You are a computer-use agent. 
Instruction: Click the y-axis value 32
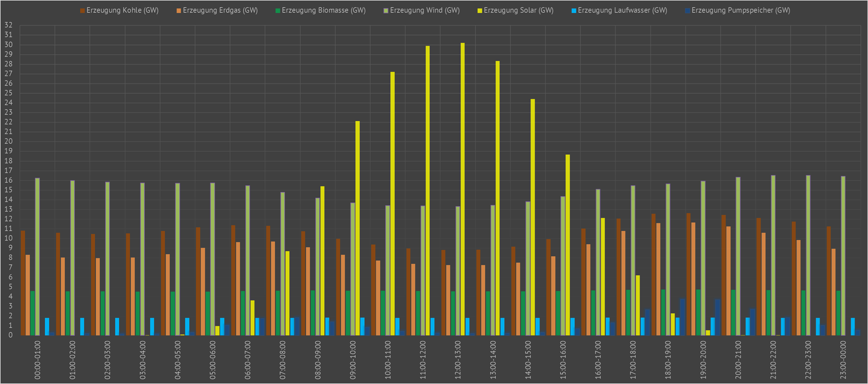click(x=8, y=25)
